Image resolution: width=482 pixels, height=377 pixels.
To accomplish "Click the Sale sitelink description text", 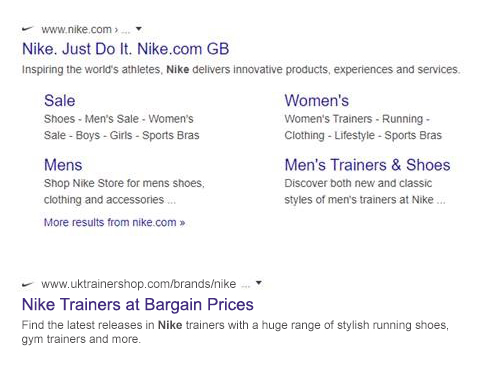I will point(122,127).
